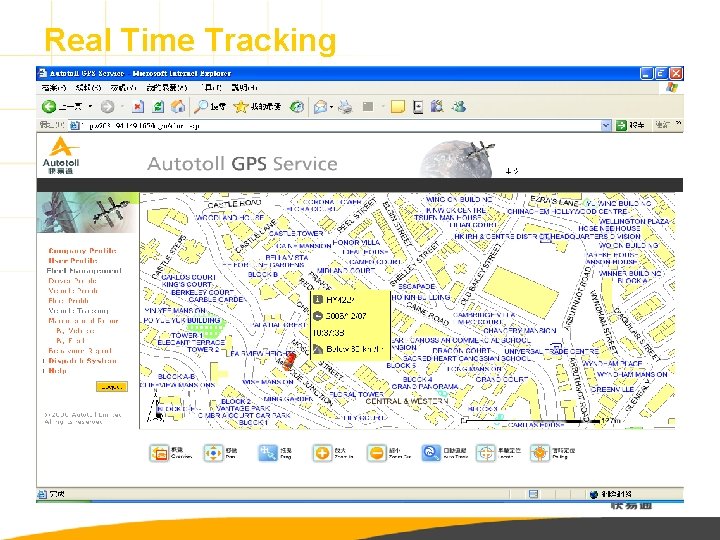720x540 pixels.
Task: Open the fourth menu (Favorites) in menu bar
Action: pyautogui.click(x=167, y=87)
